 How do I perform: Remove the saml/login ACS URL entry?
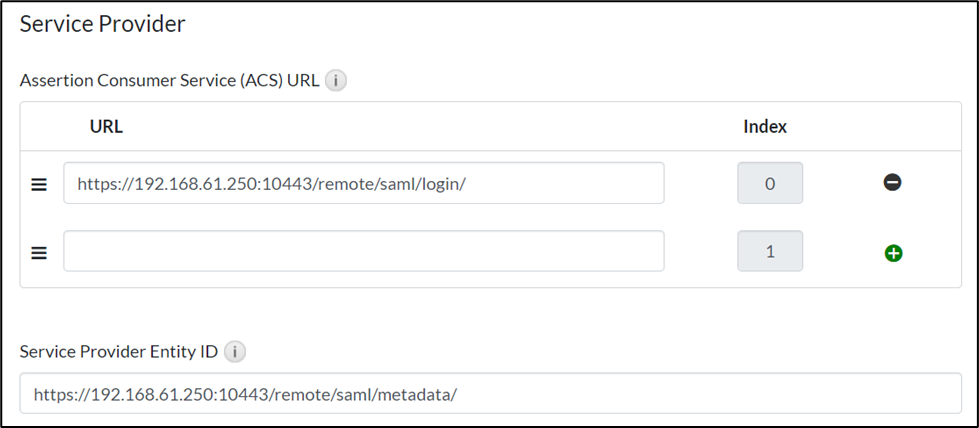click(893, 183)
